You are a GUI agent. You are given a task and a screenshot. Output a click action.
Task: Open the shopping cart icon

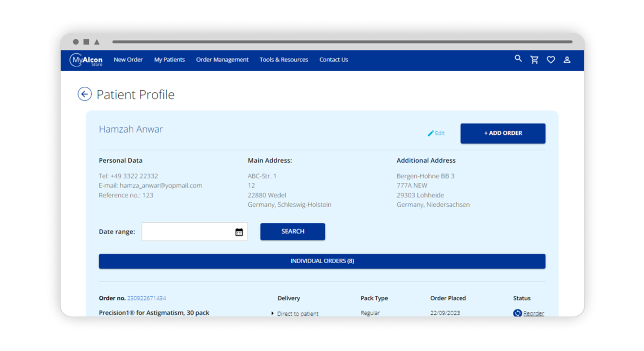534,60
